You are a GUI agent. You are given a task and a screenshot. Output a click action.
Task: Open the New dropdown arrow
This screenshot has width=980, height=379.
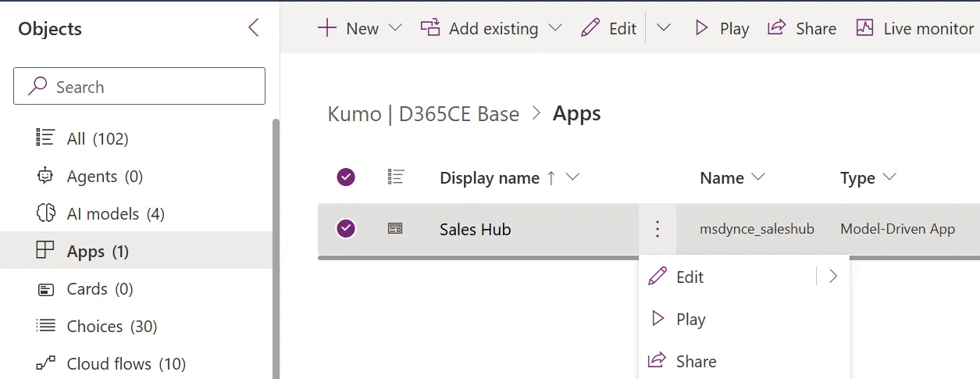(x=395, y=28)
